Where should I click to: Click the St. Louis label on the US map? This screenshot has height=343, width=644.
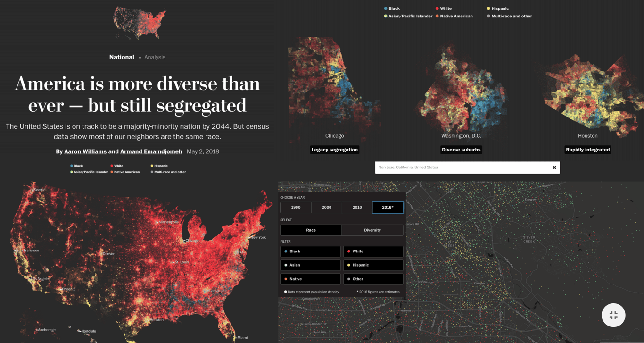pos(181,262)
